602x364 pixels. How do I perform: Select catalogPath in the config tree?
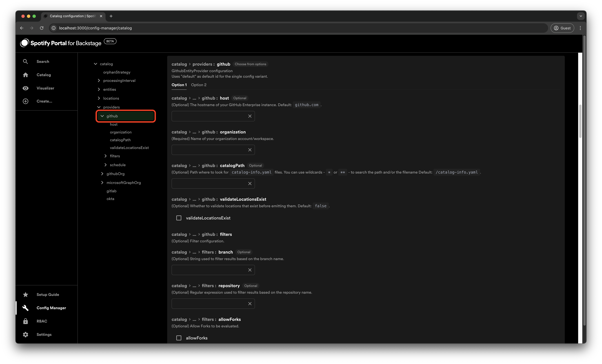[x=120, y=140]
